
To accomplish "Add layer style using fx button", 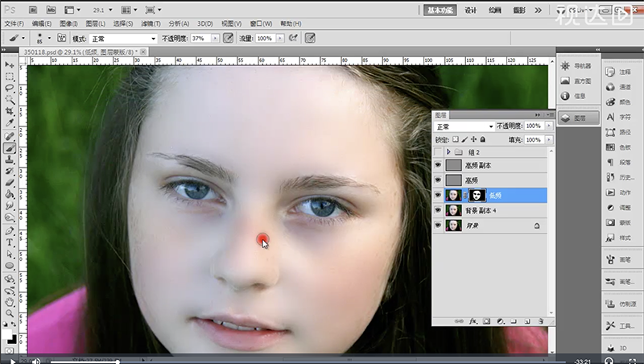I will coord(473,321).
